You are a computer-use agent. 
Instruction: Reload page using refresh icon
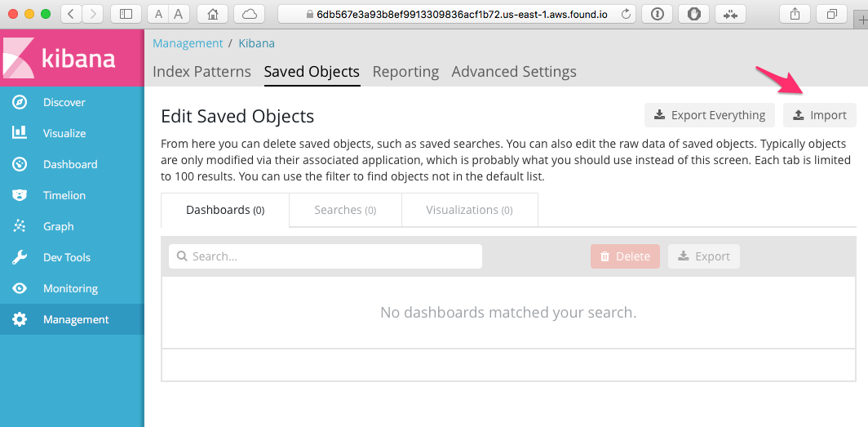[x=627, y=15]
